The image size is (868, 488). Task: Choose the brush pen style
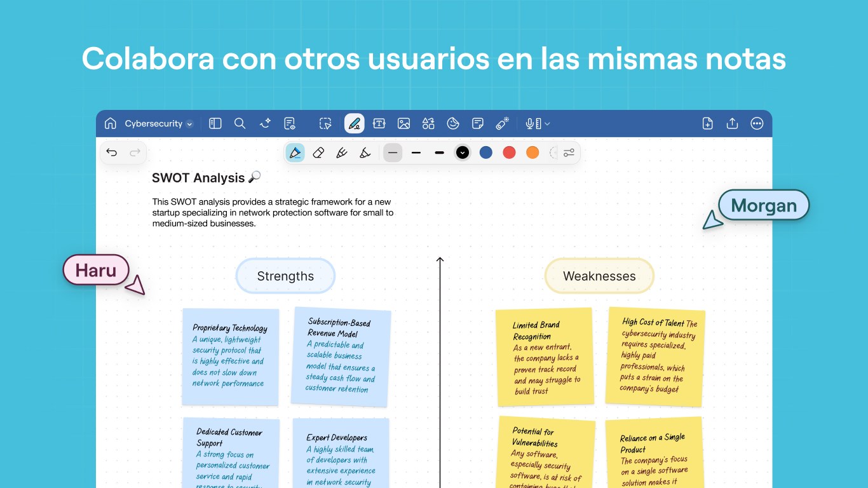coord(342,152)
